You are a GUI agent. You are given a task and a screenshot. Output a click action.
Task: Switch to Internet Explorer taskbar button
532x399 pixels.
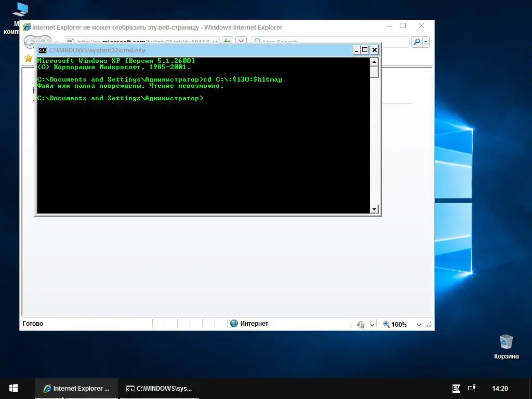pos(77,389)
